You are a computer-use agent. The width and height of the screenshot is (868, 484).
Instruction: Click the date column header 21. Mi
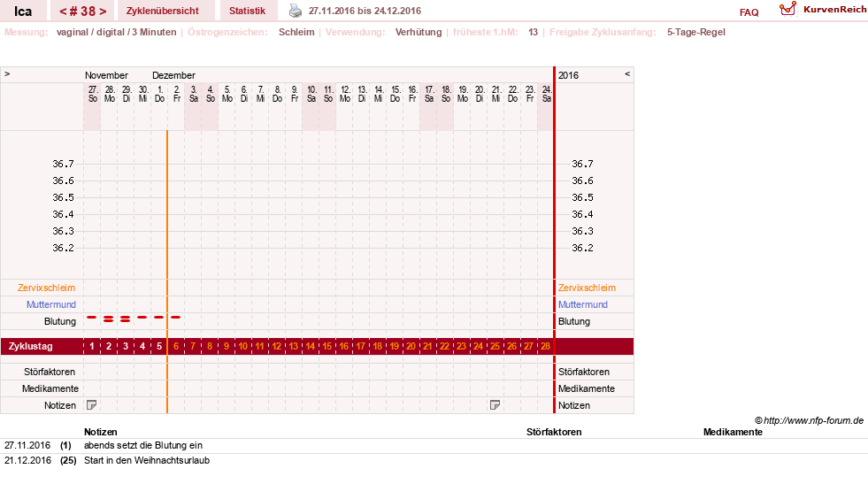(495, 94)
